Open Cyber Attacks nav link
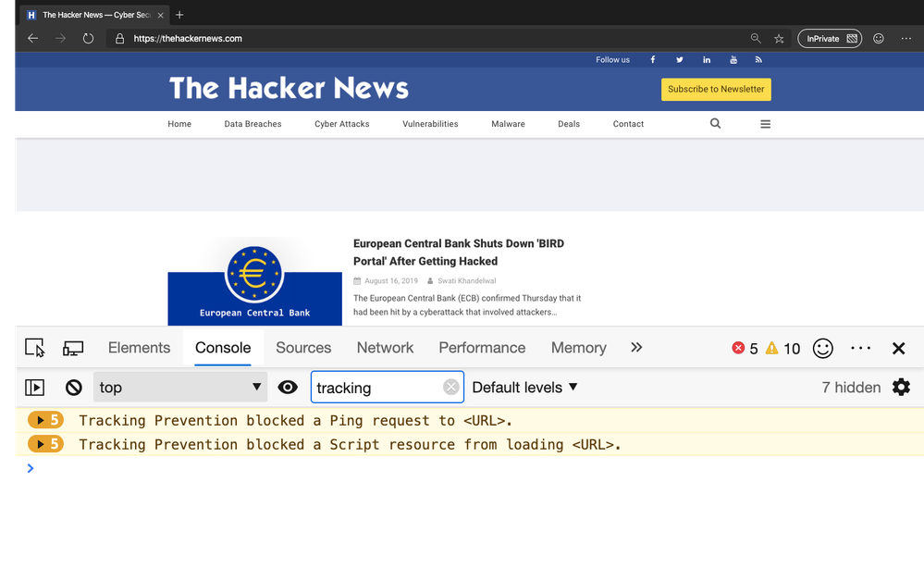Screen dimensions: 924x568 [342, 124]
